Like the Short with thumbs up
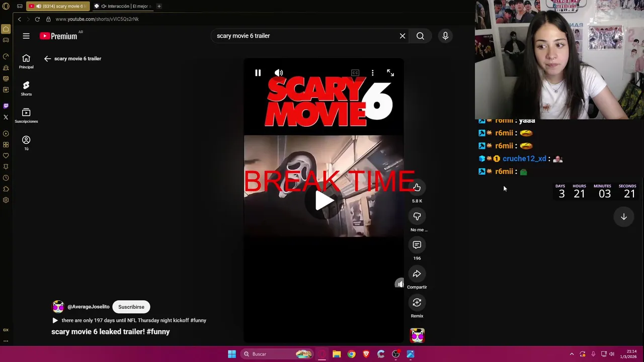Viewport: 644px width, 362px height. coord(417,188)
